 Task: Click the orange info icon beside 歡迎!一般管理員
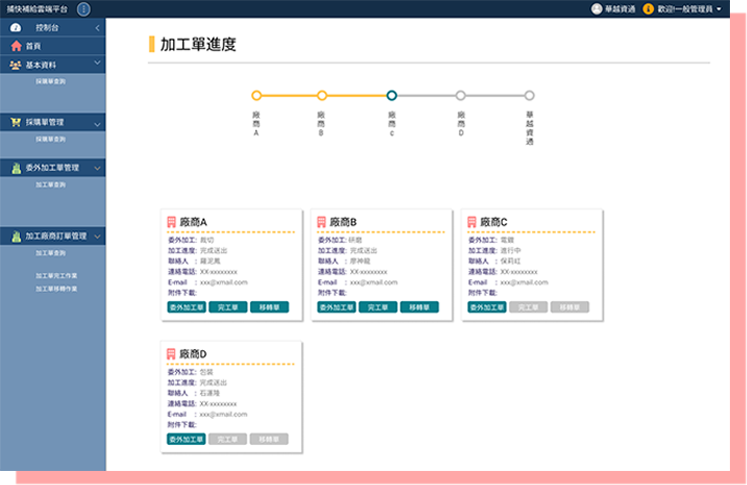pyautogui.click(x=648, y=9)
